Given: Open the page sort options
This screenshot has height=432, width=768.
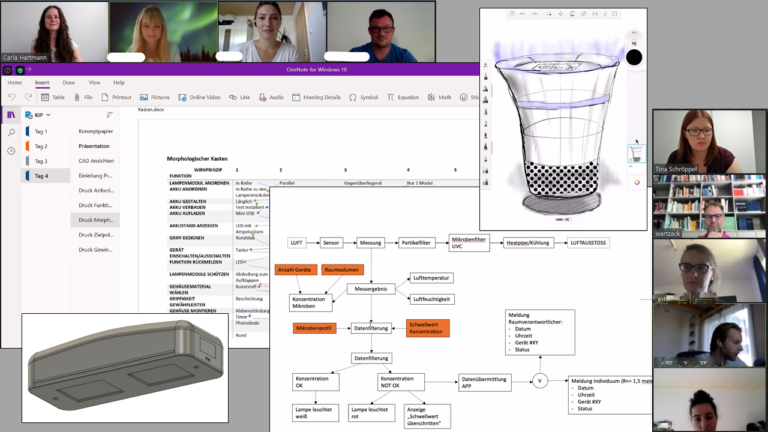Looking at the screenshot, I should click(x=109, y=115).
